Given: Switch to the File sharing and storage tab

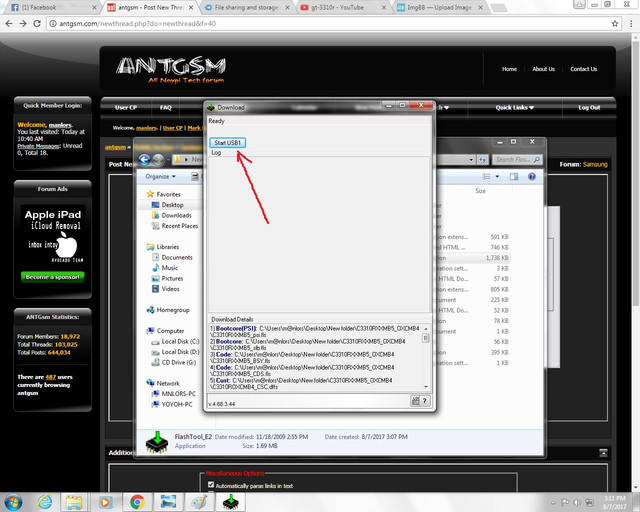Looking at the screenshot, I should [x=247, y=7].
